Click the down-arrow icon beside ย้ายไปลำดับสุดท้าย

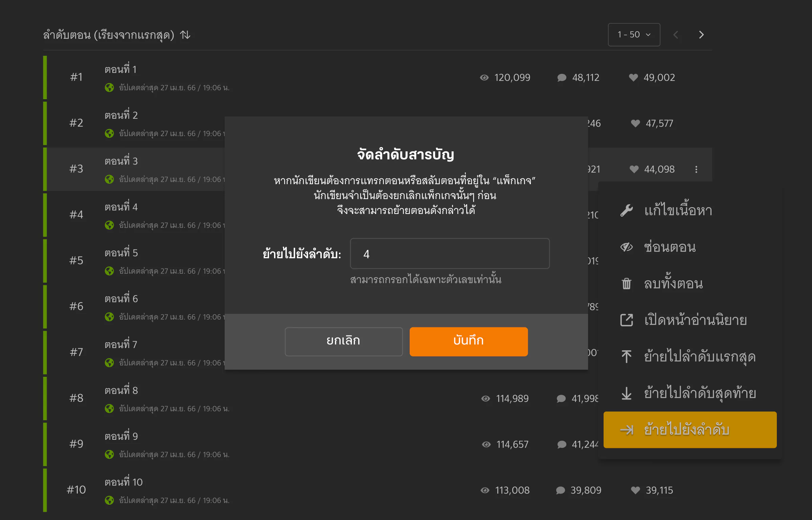pos(627,393)
